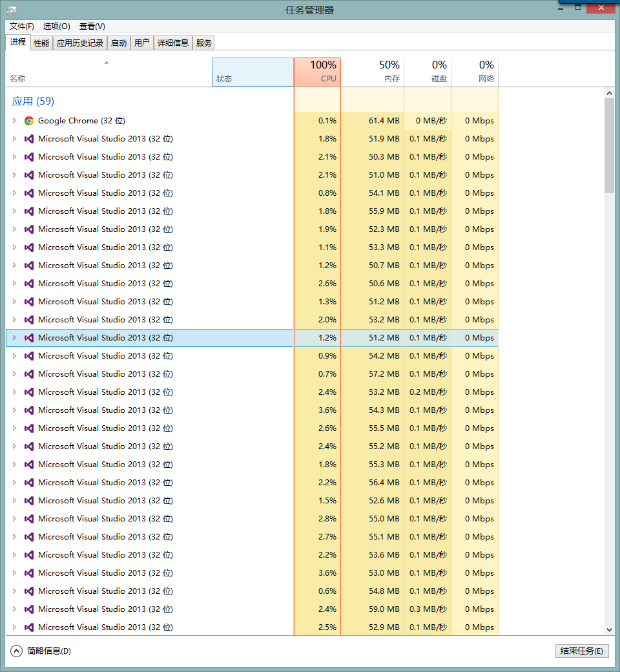Expand the Visual Studio row using 51.0 MB
620x672 pixels.
point(14,175)
